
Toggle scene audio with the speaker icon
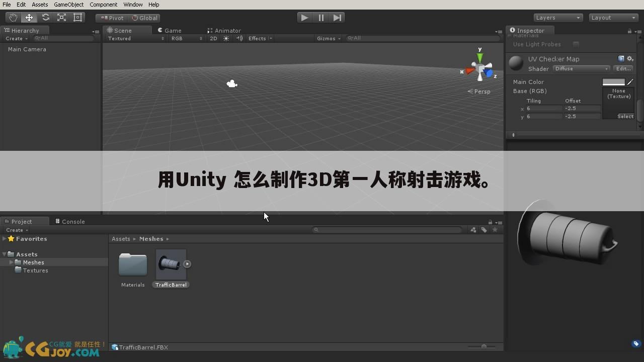[239, 38]
